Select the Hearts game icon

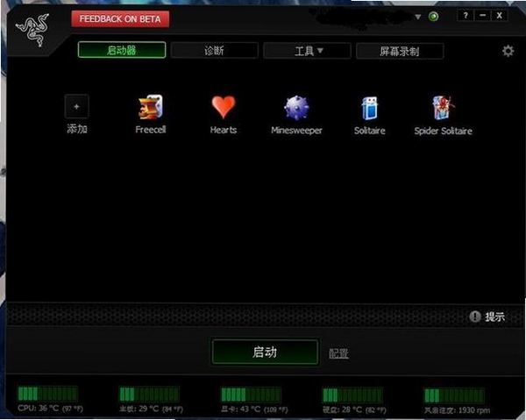pos(224,107)
